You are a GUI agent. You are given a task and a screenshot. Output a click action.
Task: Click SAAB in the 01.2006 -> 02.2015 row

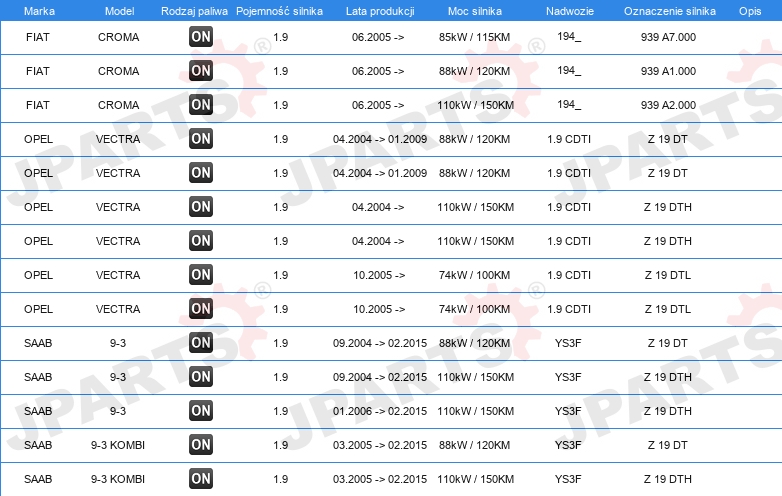pyautogui.click(x=38, y=411)
